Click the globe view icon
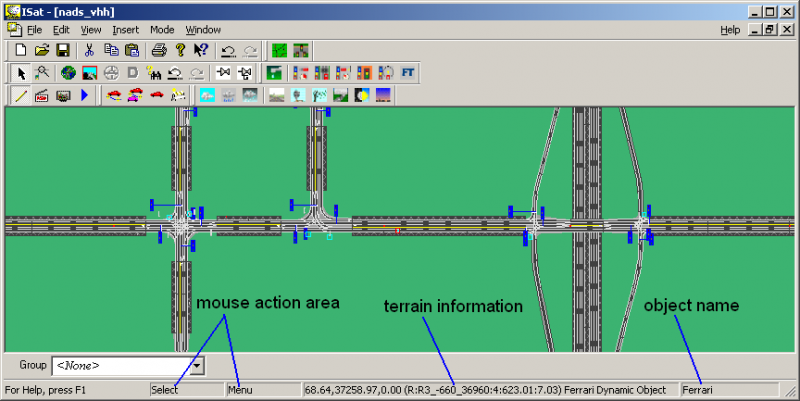The image size is (800, 401). (68, 73)
